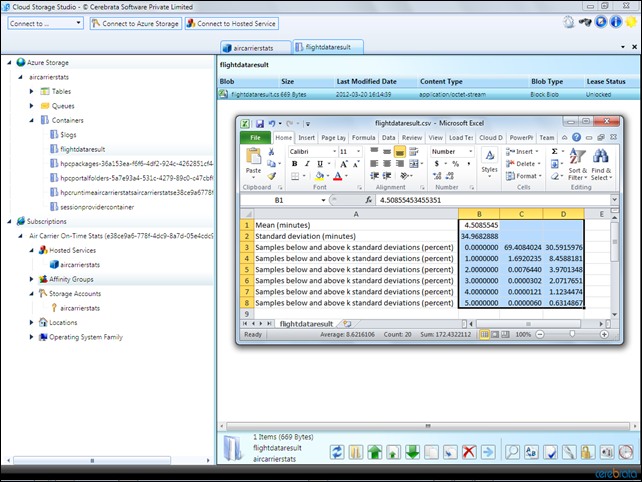
Task: Select the flightdataresult.csv blob row
Action: pos(428,94)
